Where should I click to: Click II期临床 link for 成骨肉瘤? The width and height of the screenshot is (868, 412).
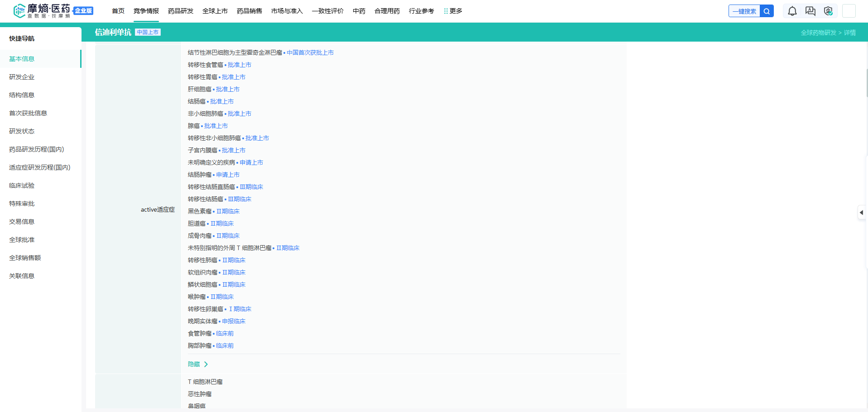pos(228,236)
